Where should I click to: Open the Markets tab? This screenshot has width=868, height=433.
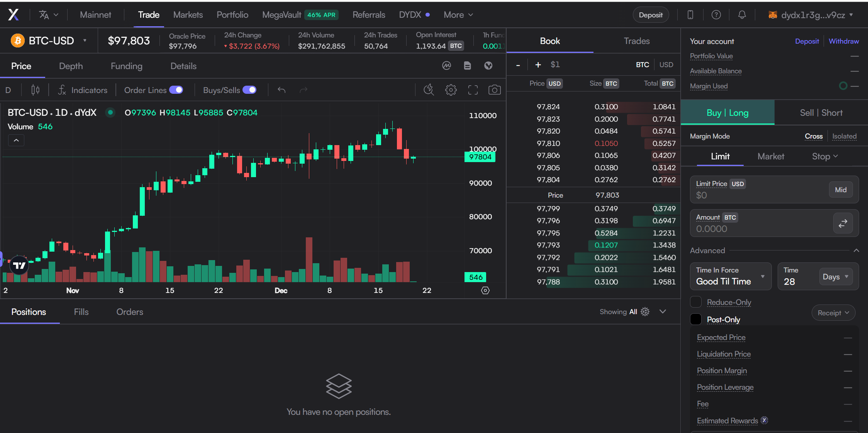[188, 15]
